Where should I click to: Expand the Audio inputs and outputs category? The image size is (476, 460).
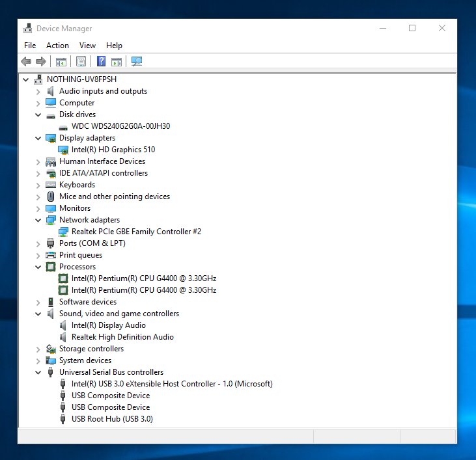point(38,92)
